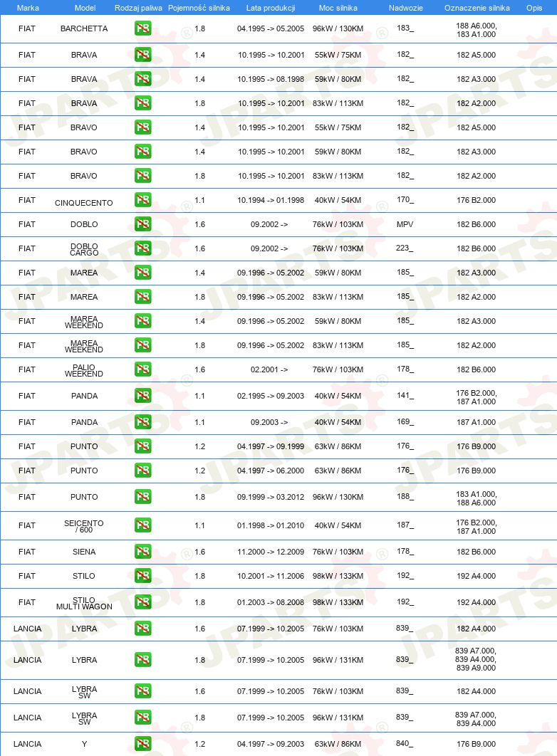
Task: Click engine code 839 A7.000, 839 A4.000, 839 A9.000
Action: click(x=476, y=659)
